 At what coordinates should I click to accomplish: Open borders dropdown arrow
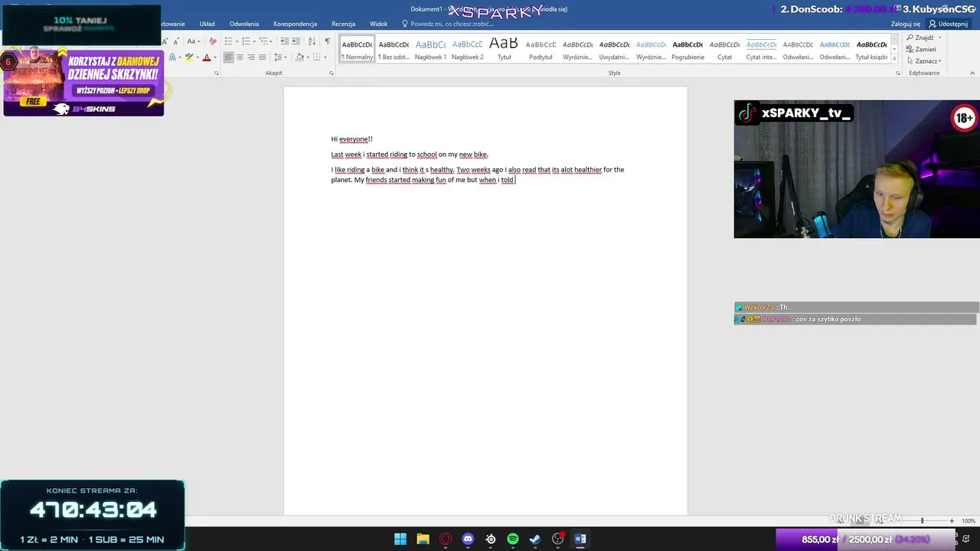coord(325,57)
